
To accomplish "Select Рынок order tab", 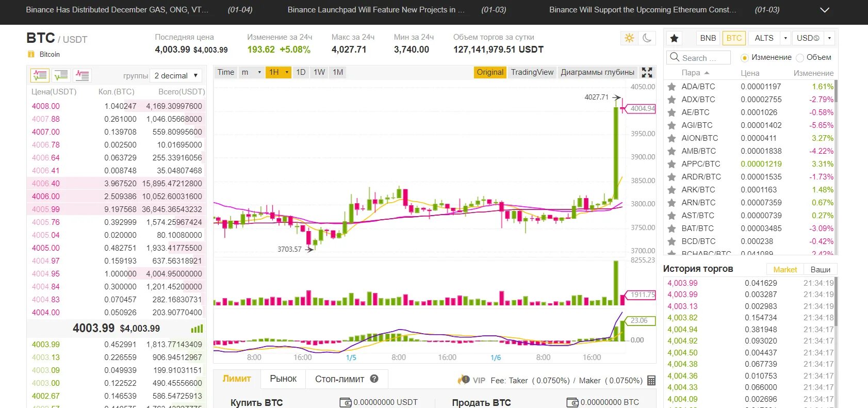I will pyautogui.click(x=283, y=379).
